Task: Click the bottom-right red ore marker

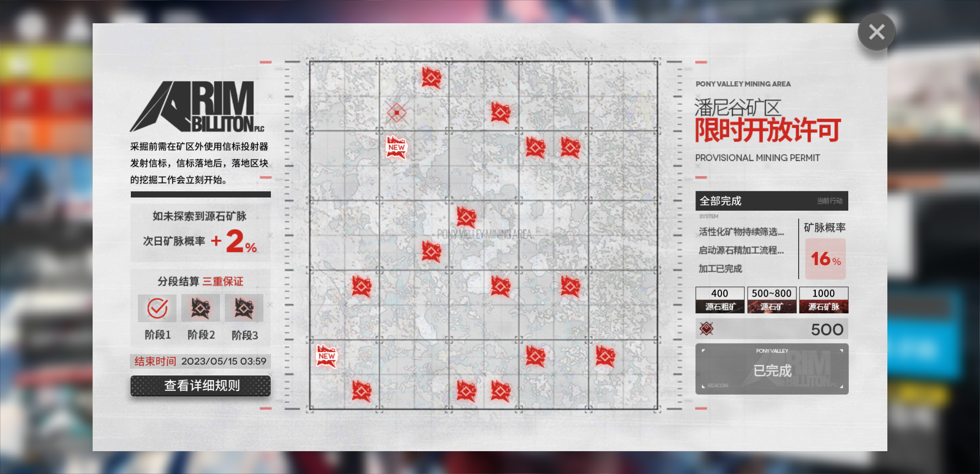Action: (x=605, y=356)
